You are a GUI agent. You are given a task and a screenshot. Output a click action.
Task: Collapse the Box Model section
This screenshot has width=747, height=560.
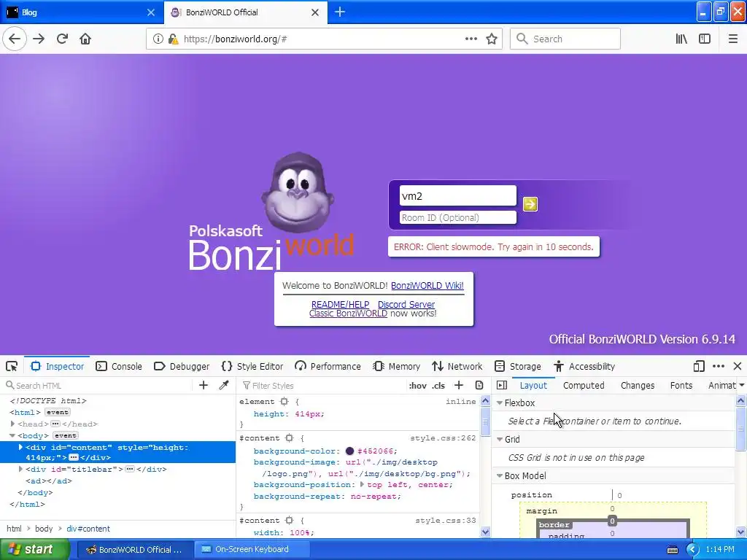click(x=500, y=475)
